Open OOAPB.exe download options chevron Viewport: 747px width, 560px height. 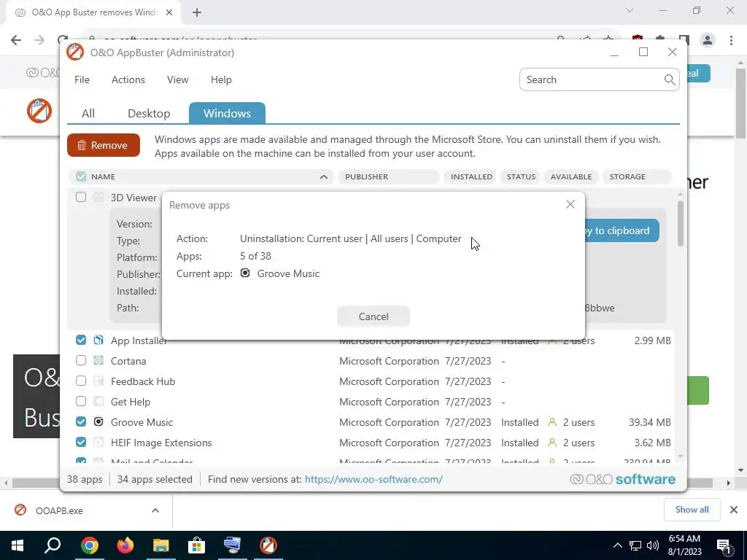[x=155, y=510]
